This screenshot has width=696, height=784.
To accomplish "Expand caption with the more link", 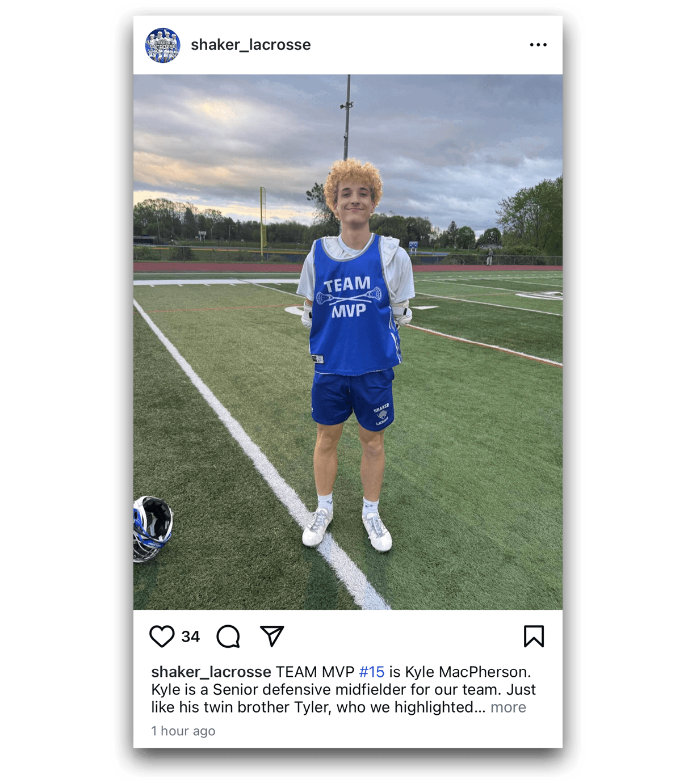I will (x=508, y=707).
